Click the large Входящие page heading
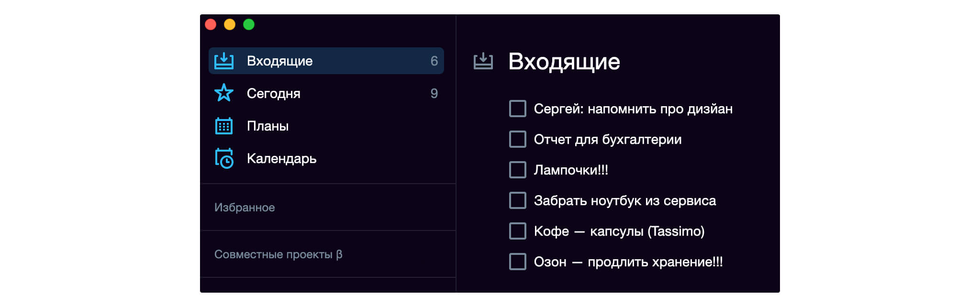980x307 pixels. 564,62
